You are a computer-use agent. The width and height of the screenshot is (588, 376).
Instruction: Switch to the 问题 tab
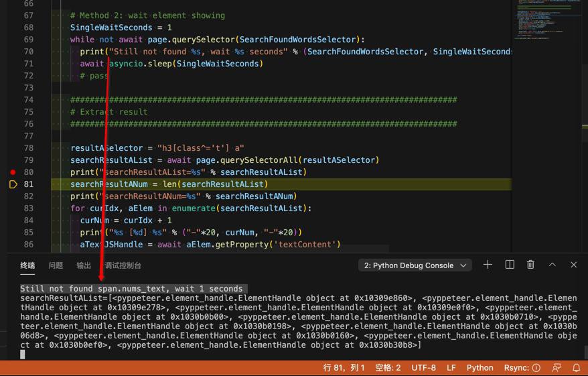click(x=56, y=265)
